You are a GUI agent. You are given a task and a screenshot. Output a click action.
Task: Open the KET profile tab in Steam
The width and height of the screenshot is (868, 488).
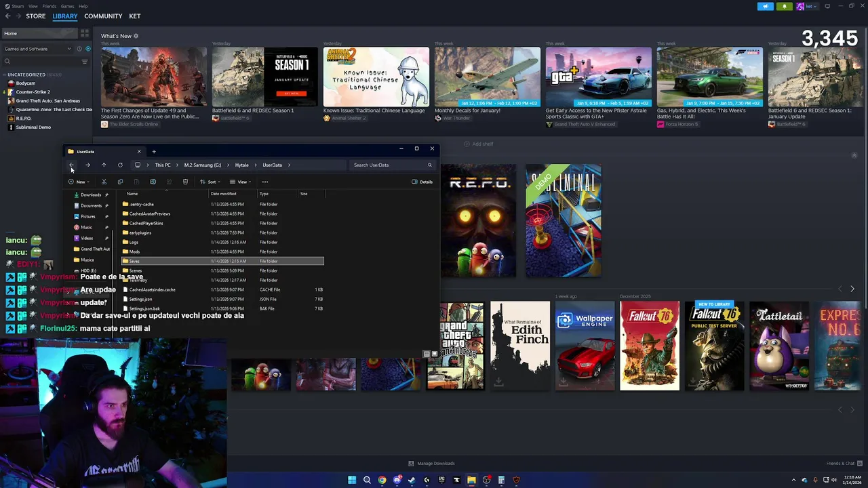(135, 16)
